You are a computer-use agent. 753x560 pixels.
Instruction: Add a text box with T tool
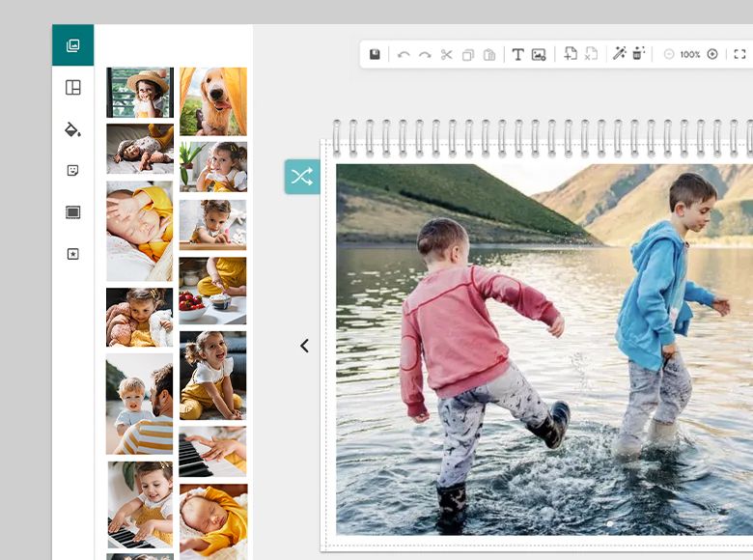(517, 55)
